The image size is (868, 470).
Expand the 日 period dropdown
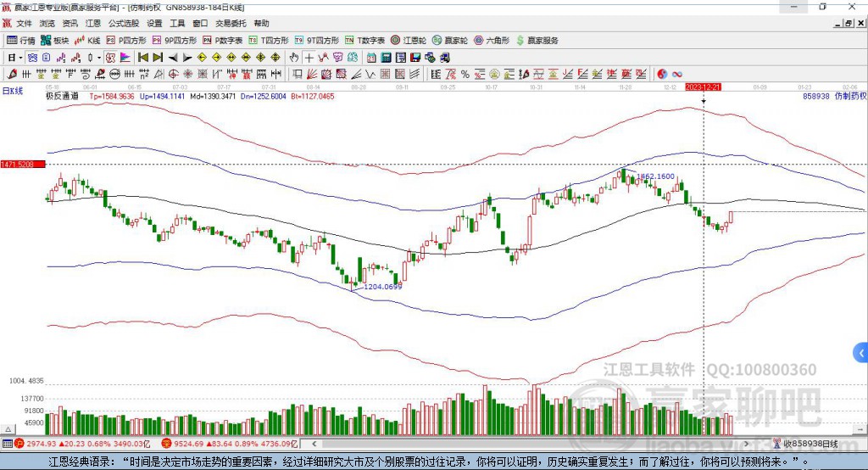(20, 58)
